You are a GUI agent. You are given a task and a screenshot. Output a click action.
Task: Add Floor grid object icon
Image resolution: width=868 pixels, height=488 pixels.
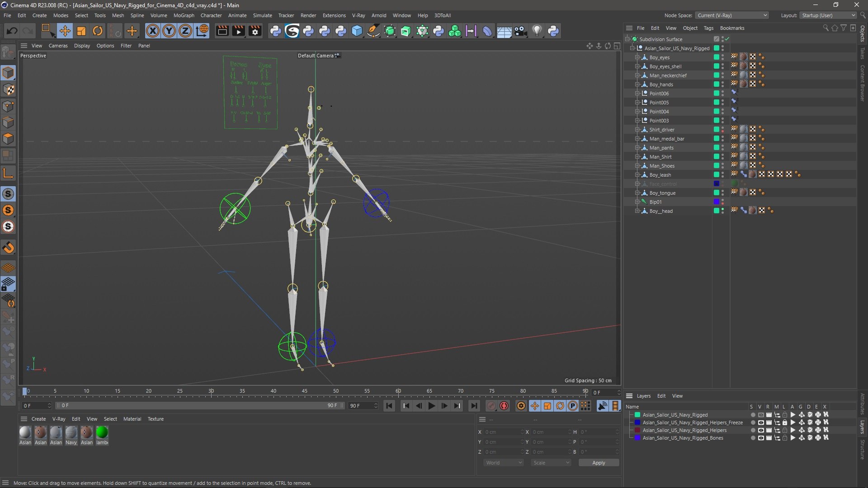coord(504,31)
